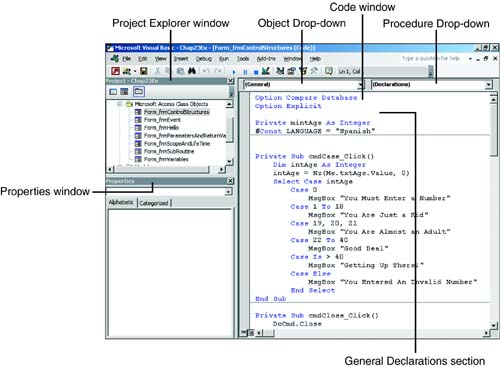Toggle Folders in Project panel toolbar
The width and height of the screenshot is (500, 367).
point(139,91)
